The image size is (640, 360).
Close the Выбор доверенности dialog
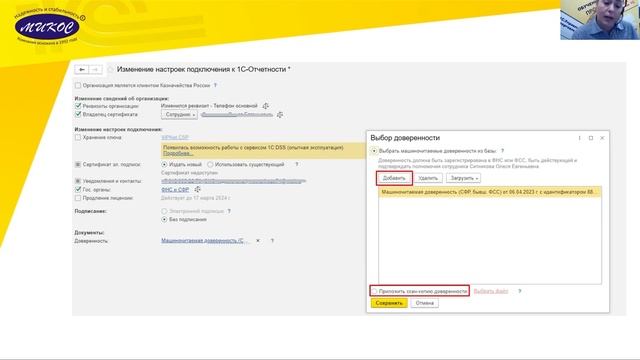[x=602, y=138]
